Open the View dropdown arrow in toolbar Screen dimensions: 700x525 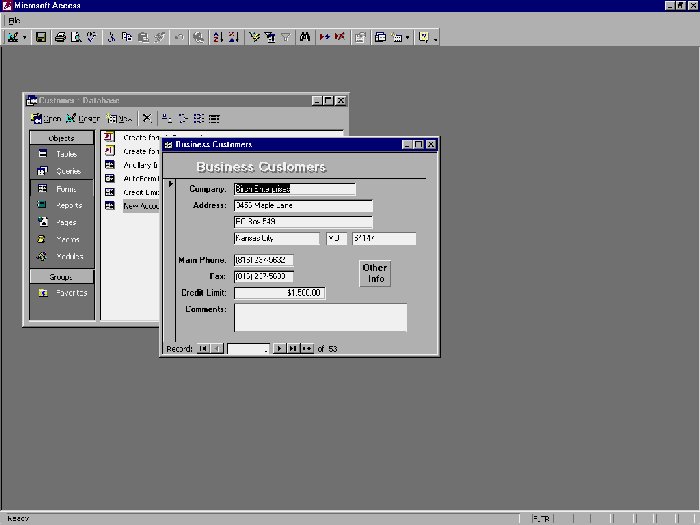[25, 37]
